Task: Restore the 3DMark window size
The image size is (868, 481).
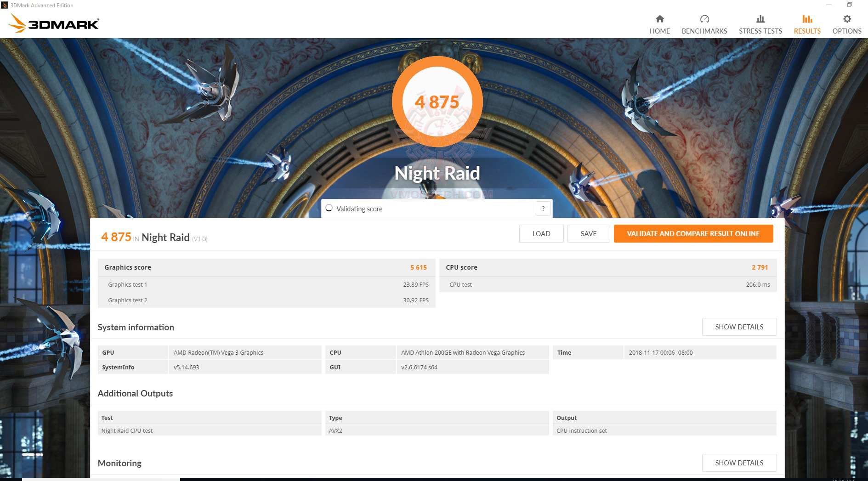Action: pyautogui.click(x=850, y=5)
